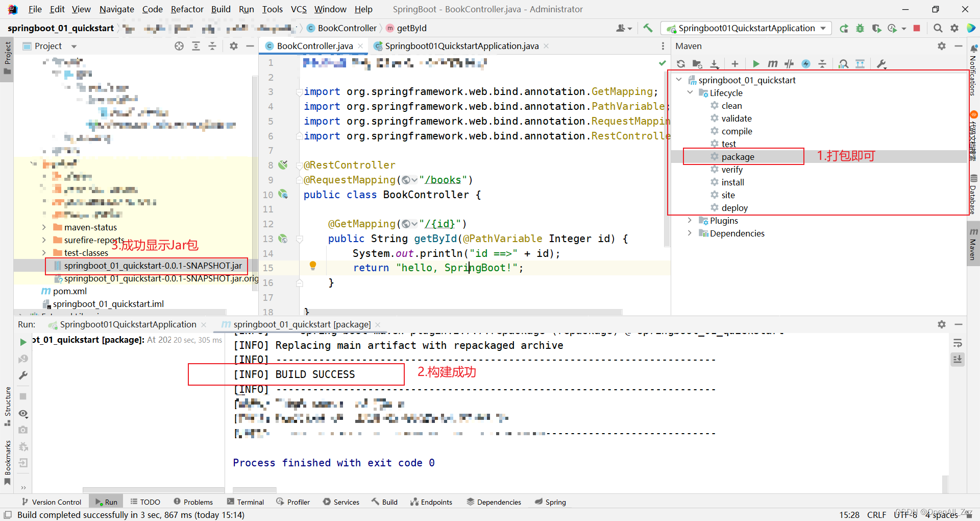This screenshot has width=980, height=521.
Task: Select springboot_01_quickstart-0.0.1-SNAPSHOT.jar file
Action: [153, 265]
